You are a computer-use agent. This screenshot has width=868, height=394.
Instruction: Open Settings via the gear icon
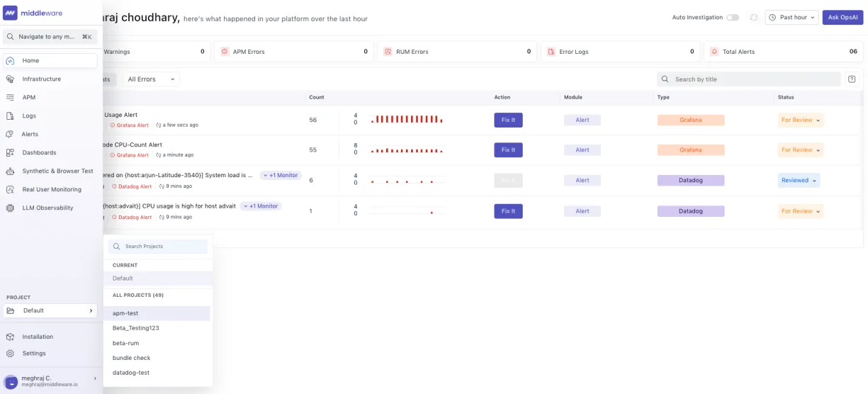pos(10,354)
